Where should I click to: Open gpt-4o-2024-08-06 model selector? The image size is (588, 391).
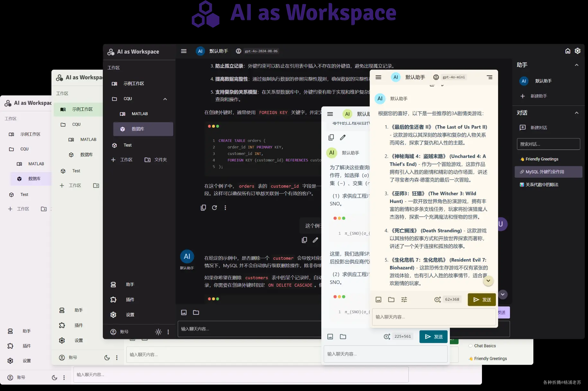261,51
